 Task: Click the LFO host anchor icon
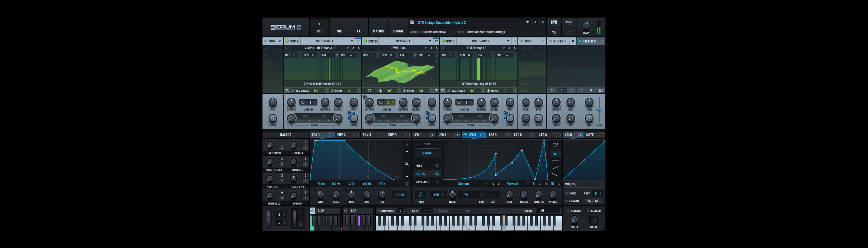point(421,194)
